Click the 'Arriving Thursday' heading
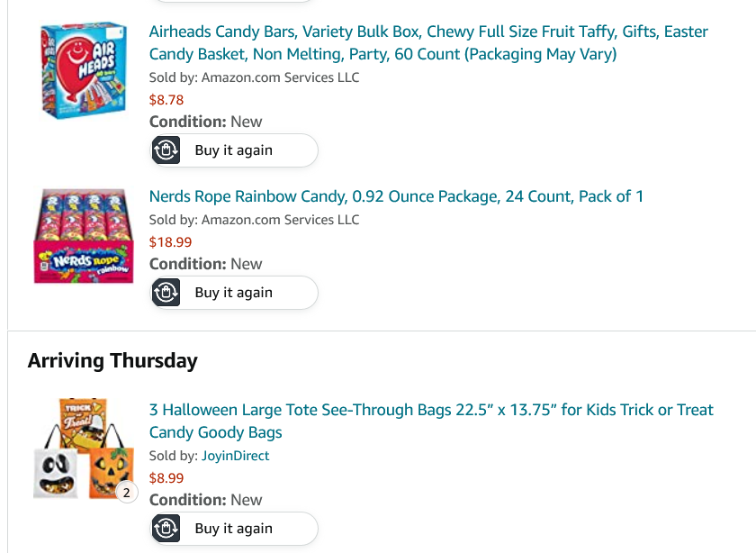The width and height of the screenshot is (756, 553). click(112, 361)
